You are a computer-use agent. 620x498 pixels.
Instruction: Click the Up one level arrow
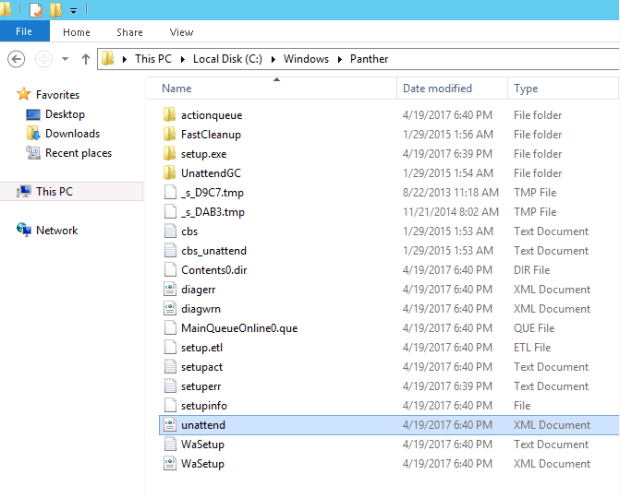pyautogui.click(x=86, y=59)
